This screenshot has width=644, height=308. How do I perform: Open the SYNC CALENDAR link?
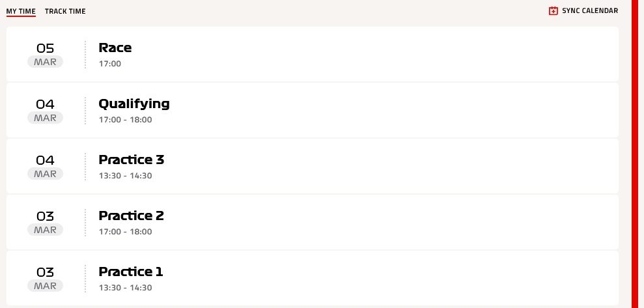click(x=583, y=11)
